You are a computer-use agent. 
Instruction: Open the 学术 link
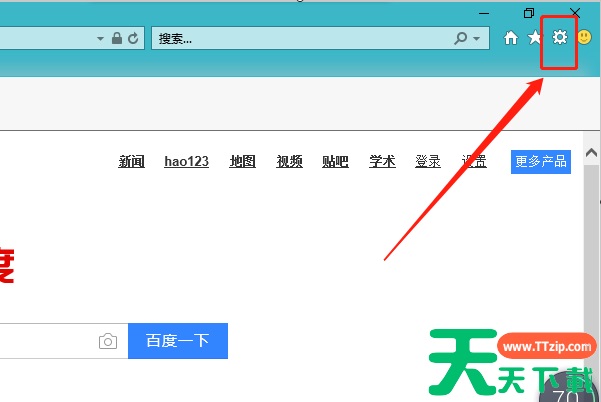(382, 161)
